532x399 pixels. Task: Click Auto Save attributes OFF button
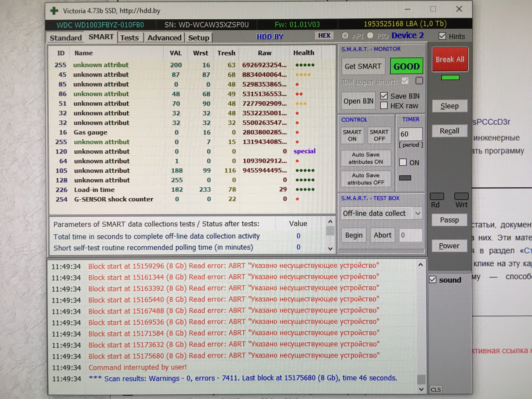366,179
